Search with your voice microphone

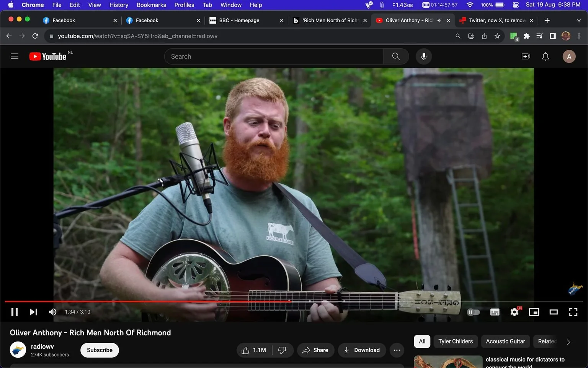point(423,56)
